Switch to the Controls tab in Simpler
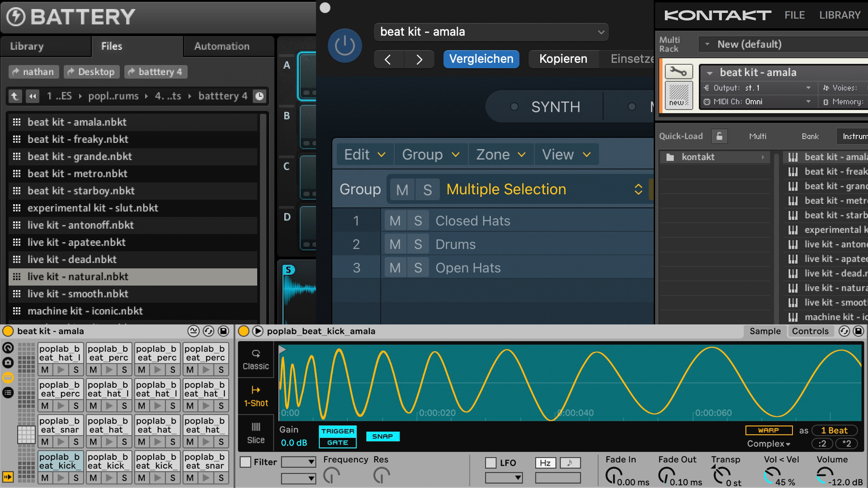868x488 pixels. click(x=810, y=331)
